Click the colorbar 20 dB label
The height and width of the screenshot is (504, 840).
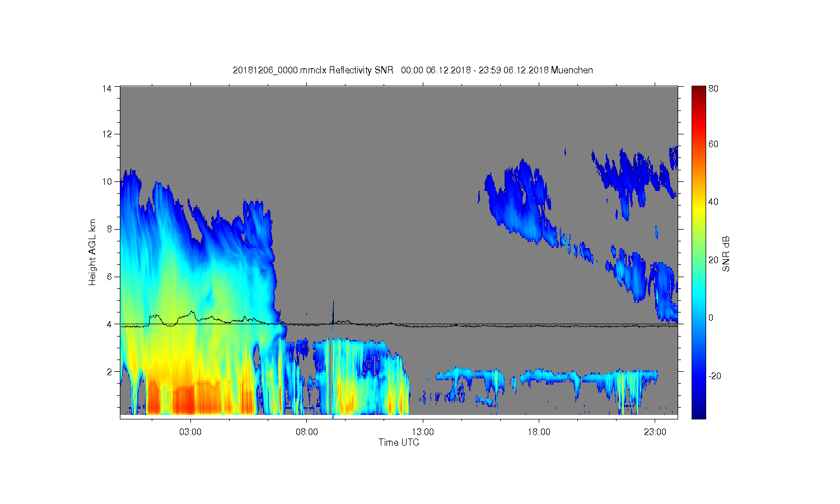(x=713, y=260)
